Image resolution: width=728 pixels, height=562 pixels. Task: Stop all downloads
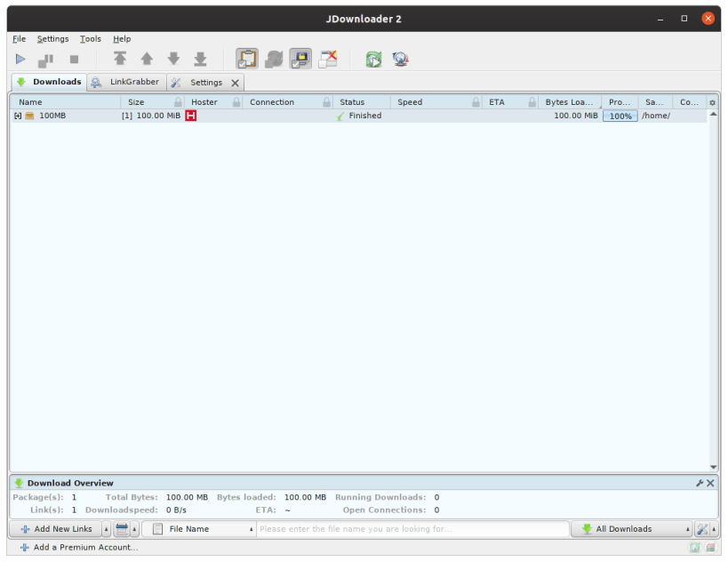tap(73, 59)
